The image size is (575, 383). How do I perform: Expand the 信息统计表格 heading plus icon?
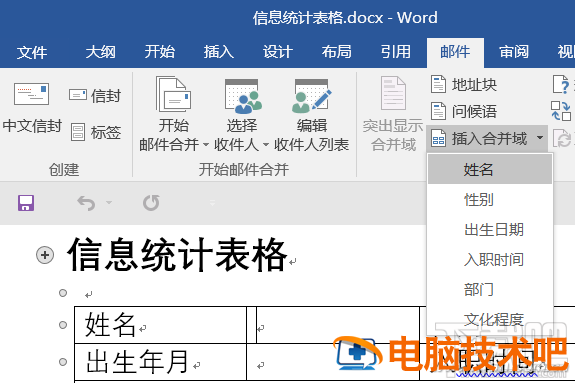[45, 255]
